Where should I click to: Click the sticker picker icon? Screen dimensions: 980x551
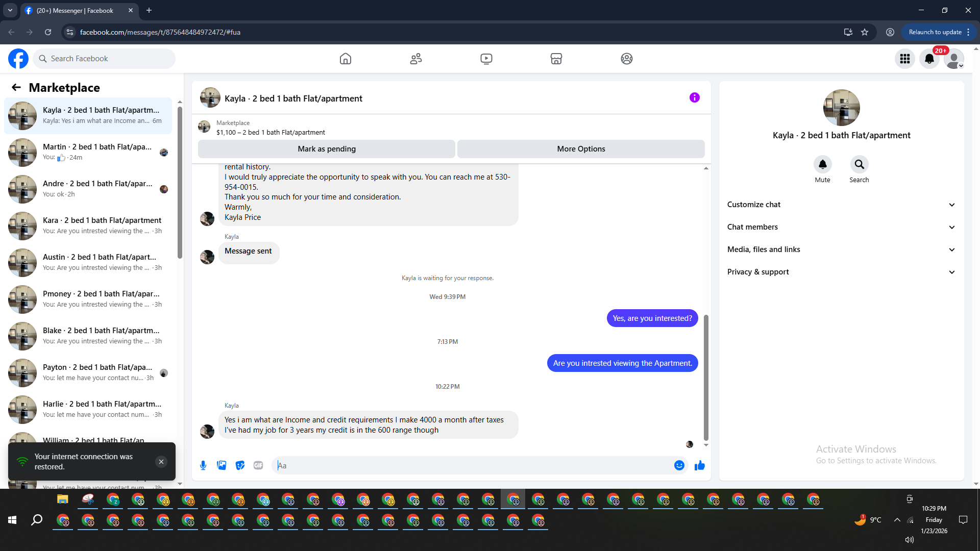point(240,465)
